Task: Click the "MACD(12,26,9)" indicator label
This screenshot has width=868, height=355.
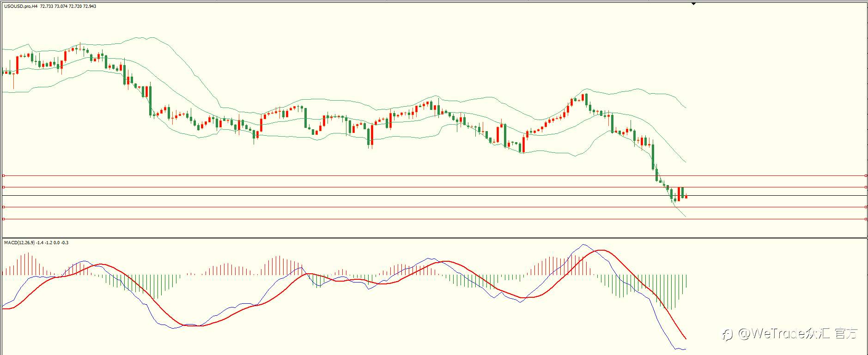Action: click(x=19, y=243)
